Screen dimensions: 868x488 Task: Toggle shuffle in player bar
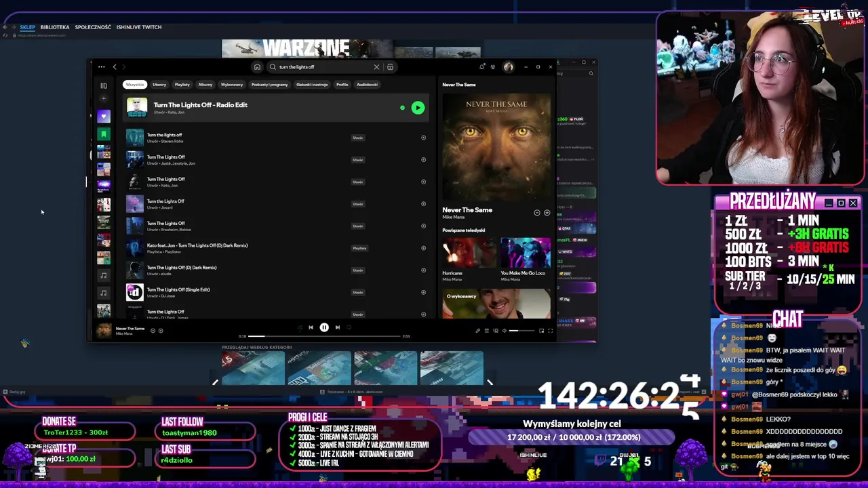[x=299, y=327]
